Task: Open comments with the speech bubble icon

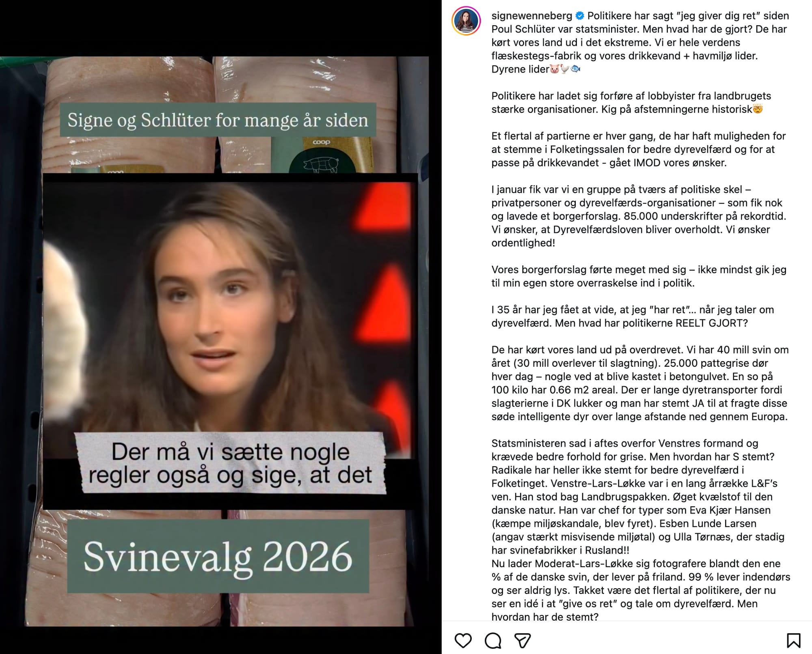Action: tap(493, 641)
